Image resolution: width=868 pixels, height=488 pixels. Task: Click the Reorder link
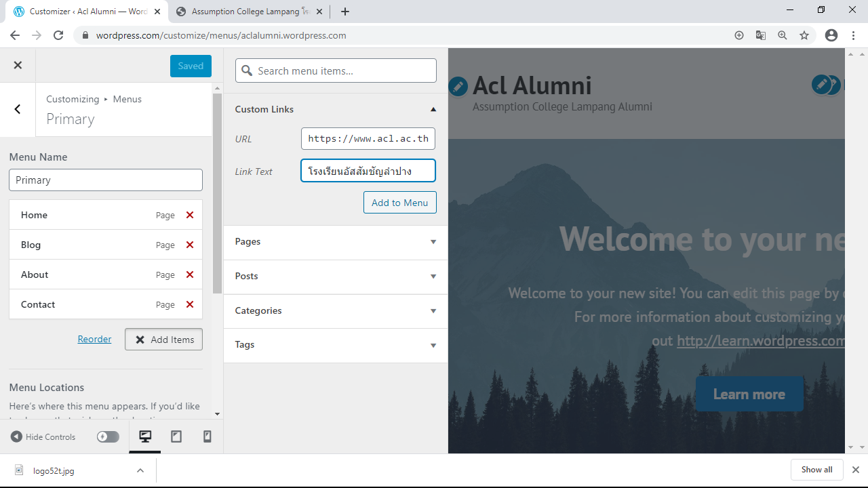click(94, 339)
